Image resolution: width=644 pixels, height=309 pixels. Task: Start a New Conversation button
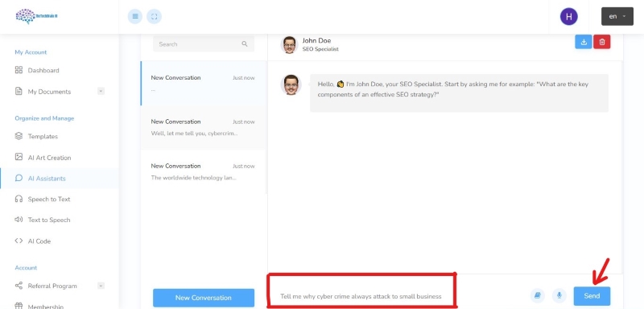[204, 298]
